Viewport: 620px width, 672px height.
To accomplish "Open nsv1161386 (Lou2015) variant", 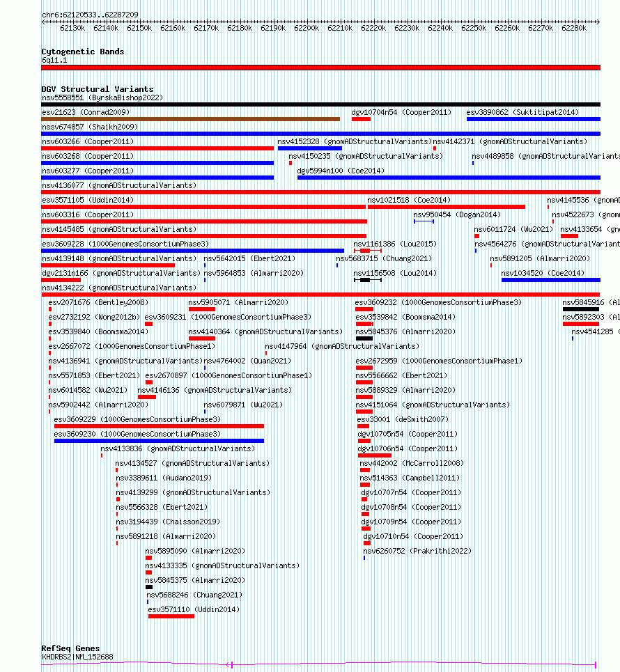I will point(395,244).
